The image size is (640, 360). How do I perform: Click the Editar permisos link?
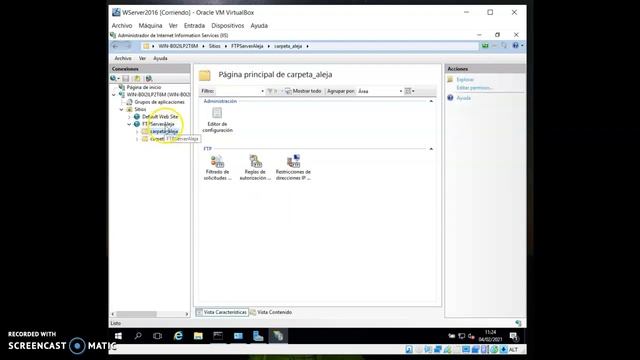474,88
